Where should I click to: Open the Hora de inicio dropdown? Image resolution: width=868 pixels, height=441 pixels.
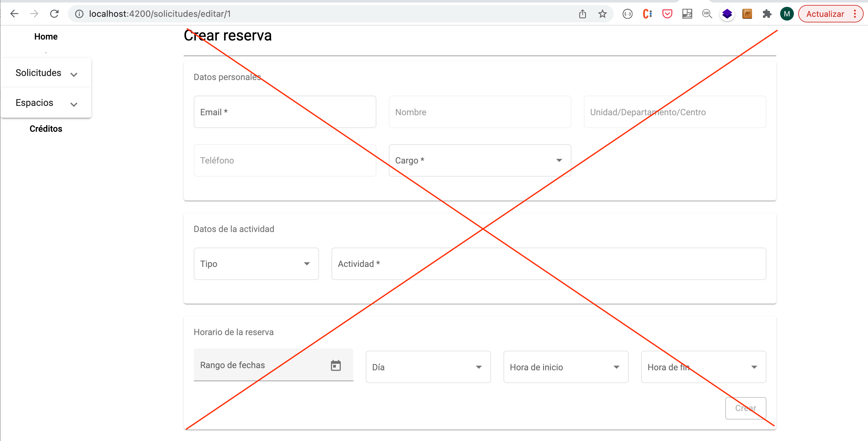pyautogui.click(x=566, y=367)
